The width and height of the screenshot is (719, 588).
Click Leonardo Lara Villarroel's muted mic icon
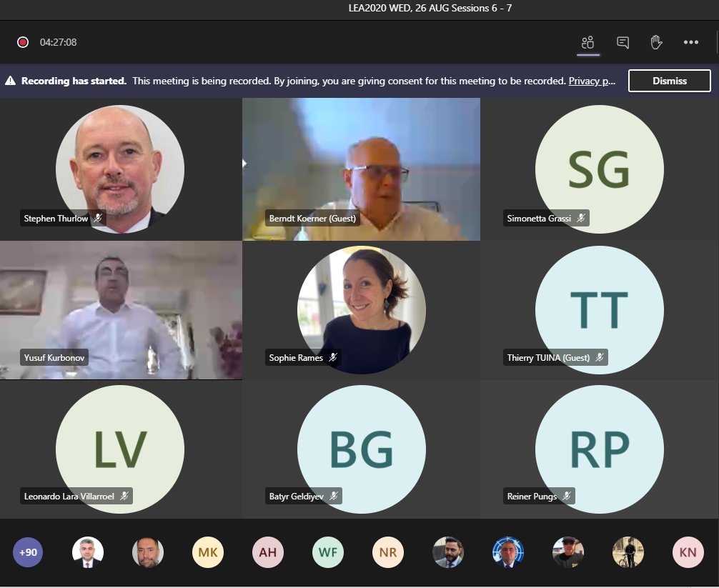[x=124, y=496]
